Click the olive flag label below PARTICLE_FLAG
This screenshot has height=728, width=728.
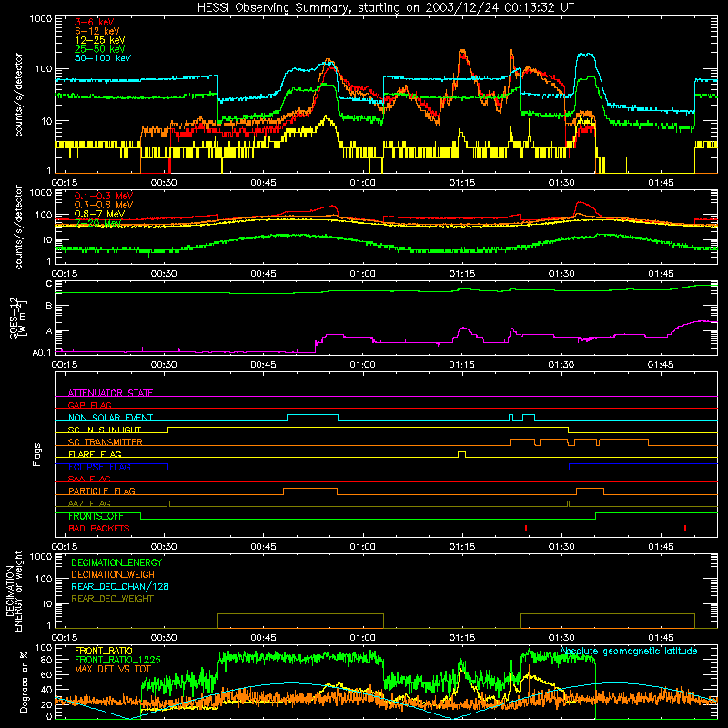(x=89, y=503)
